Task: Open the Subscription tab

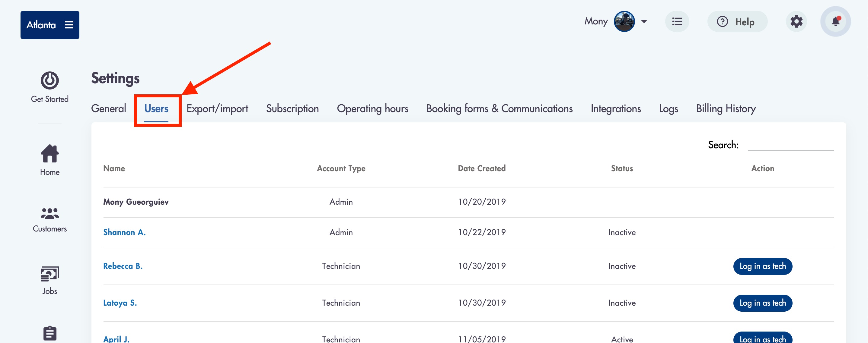Action: pos(292,109)
